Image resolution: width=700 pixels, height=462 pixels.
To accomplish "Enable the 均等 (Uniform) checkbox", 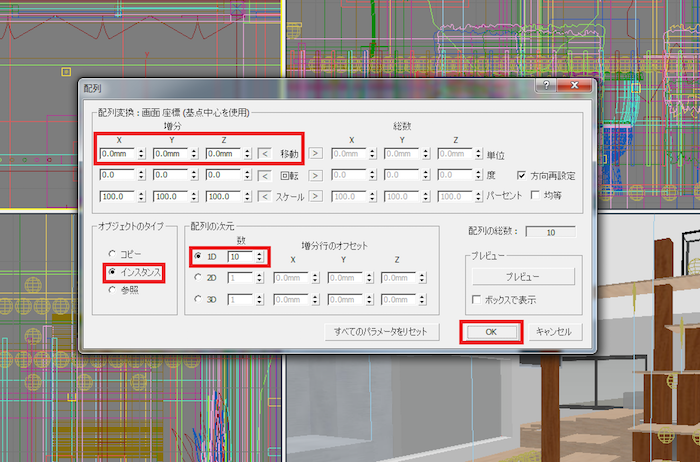I will point(535,196).
